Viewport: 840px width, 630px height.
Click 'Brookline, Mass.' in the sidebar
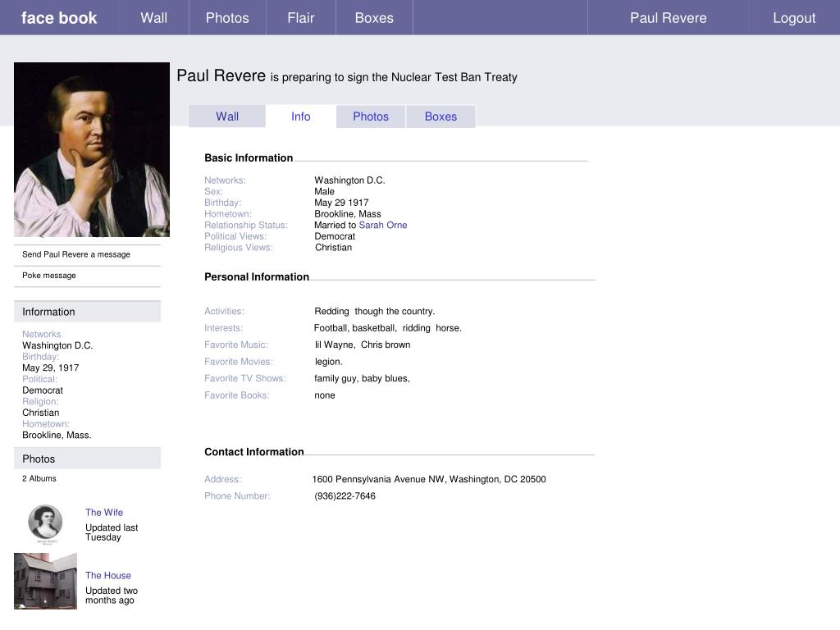57,435
